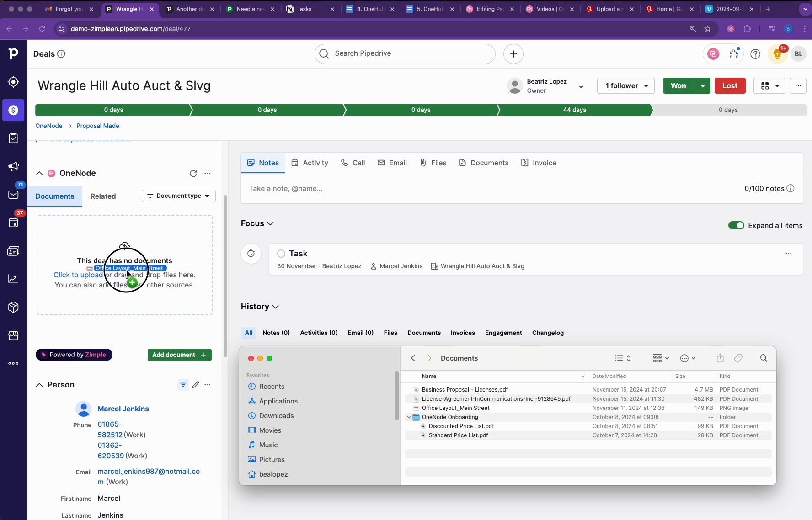Image resolution: width=812 pixels, height=520 pixels.
Task: Switch to Invoice tab
Action: (539, 163)
